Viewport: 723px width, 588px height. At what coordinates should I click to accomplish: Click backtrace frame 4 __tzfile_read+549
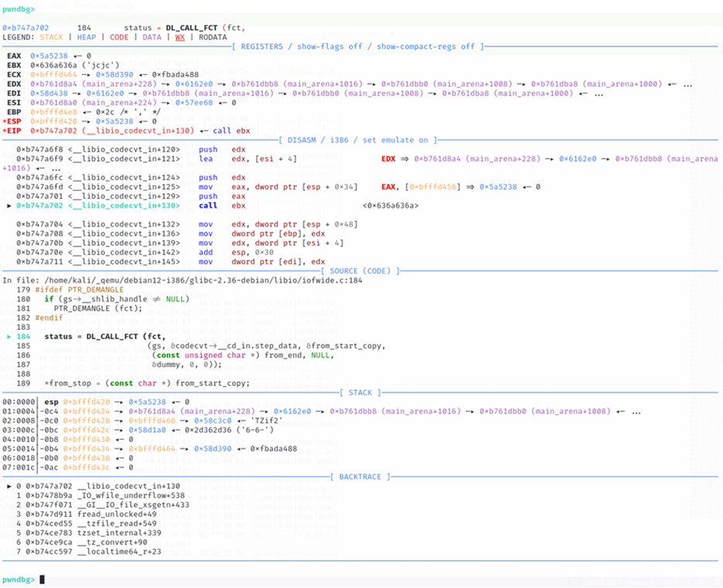pyautogui.click(x=87, y=524)
